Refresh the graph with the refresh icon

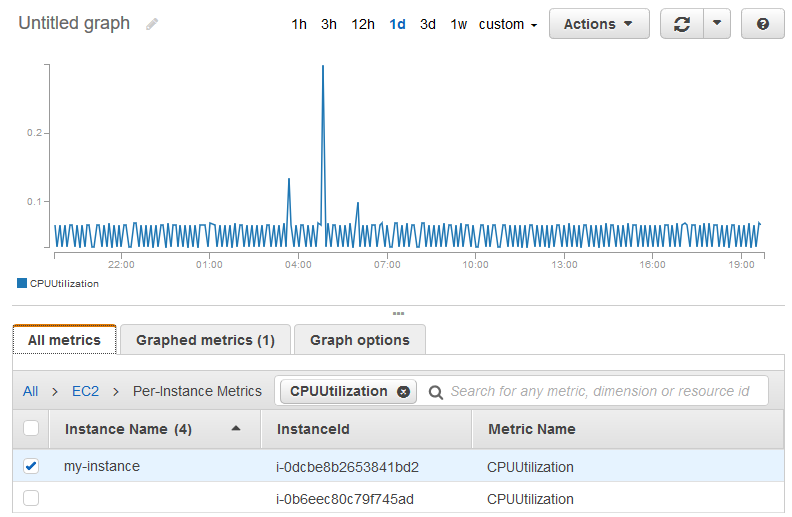pyautogui.click(x=682, y=24)
